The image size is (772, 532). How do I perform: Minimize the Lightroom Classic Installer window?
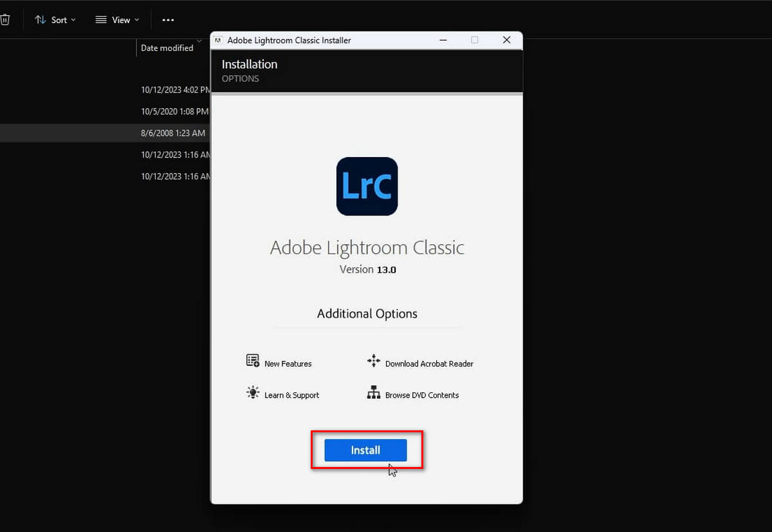[x=443, y=40]
